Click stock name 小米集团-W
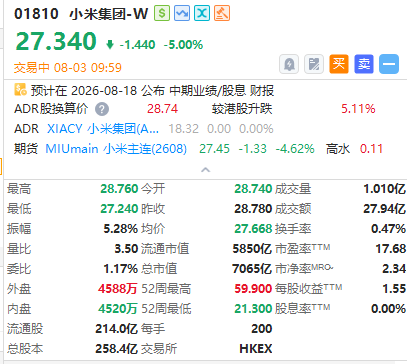This screenshot has width=407, height=364. tap(109, 14)
